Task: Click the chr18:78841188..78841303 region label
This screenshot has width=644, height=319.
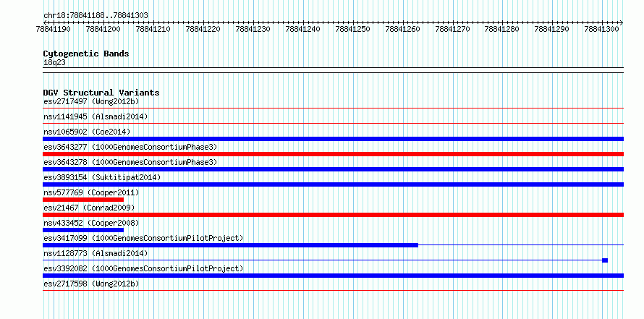Action: point(96,16)
